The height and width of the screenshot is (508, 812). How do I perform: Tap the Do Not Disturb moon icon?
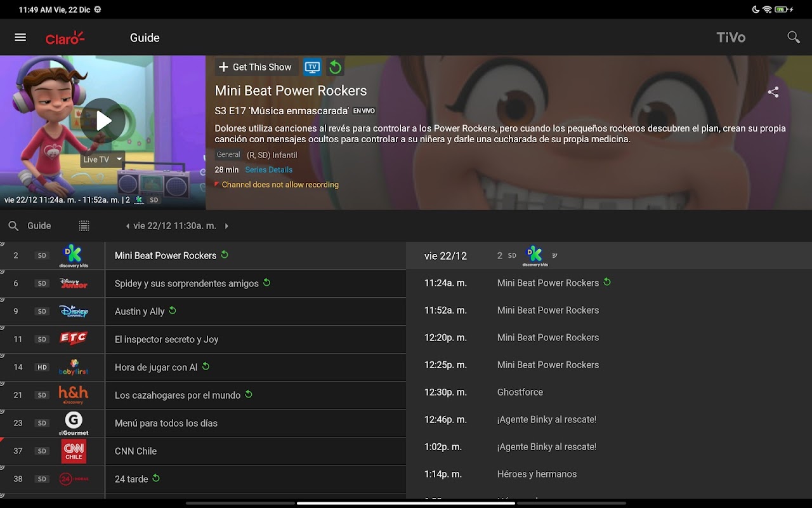[756, 10]
